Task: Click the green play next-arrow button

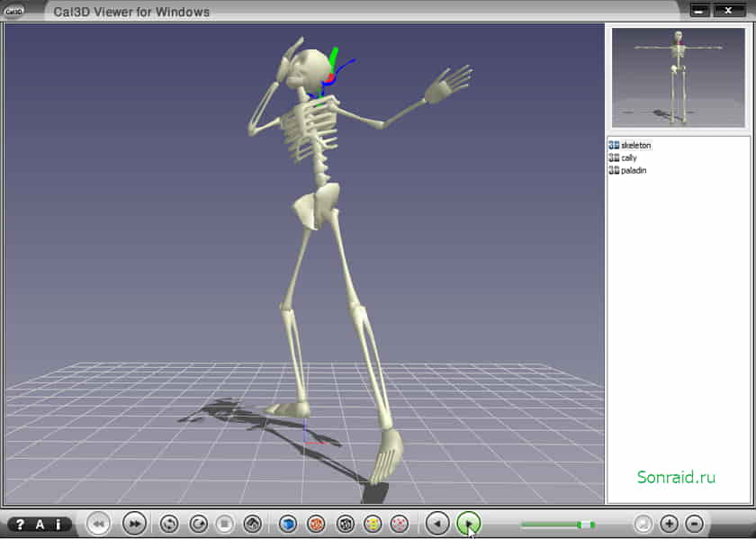Action: coord(468,524)
